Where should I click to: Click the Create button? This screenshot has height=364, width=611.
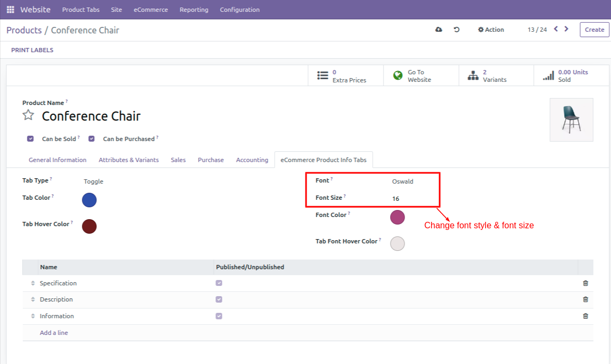[594, 30]
